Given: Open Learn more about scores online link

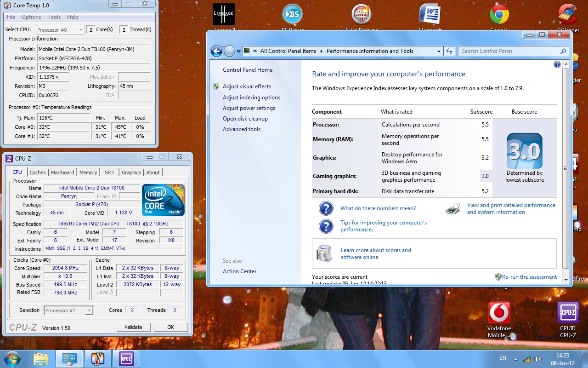Looking at the screenshot, I should (376, 253).
